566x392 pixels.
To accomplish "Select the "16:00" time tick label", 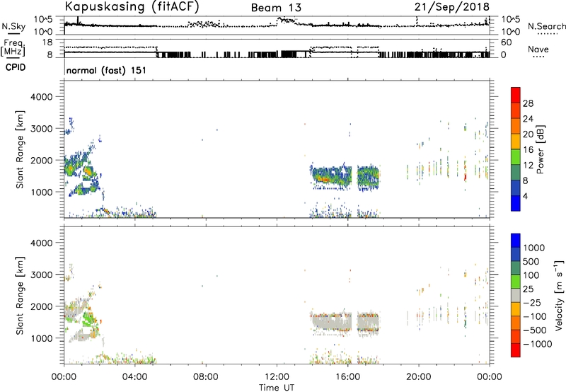I will (x=347, y=377).
